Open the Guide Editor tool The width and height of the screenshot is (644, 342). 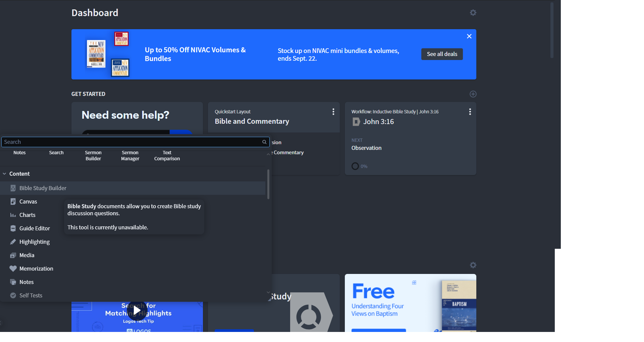[x=35, y=228]
